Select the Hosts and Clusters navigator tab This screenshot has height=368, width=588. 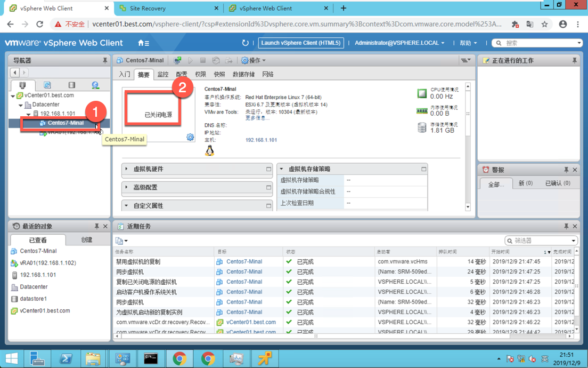pyautogui.click(x=22, y=85)
